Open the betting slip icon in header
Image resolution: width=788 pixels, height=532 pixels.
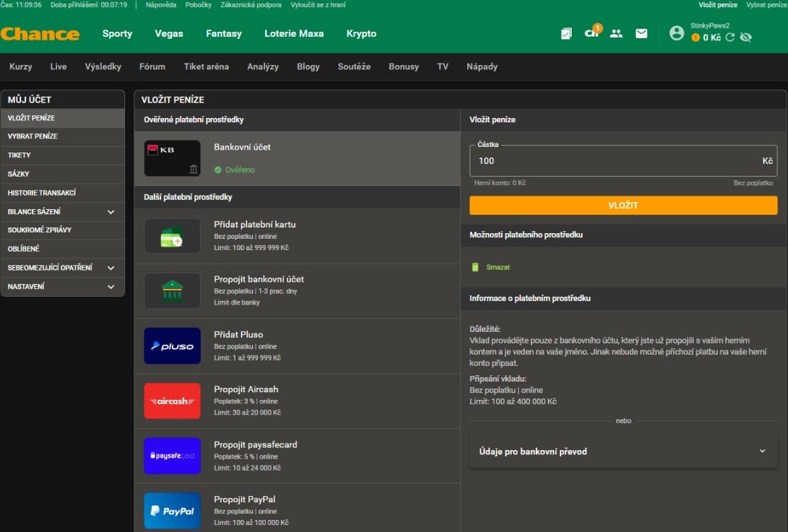pos(566,34)
